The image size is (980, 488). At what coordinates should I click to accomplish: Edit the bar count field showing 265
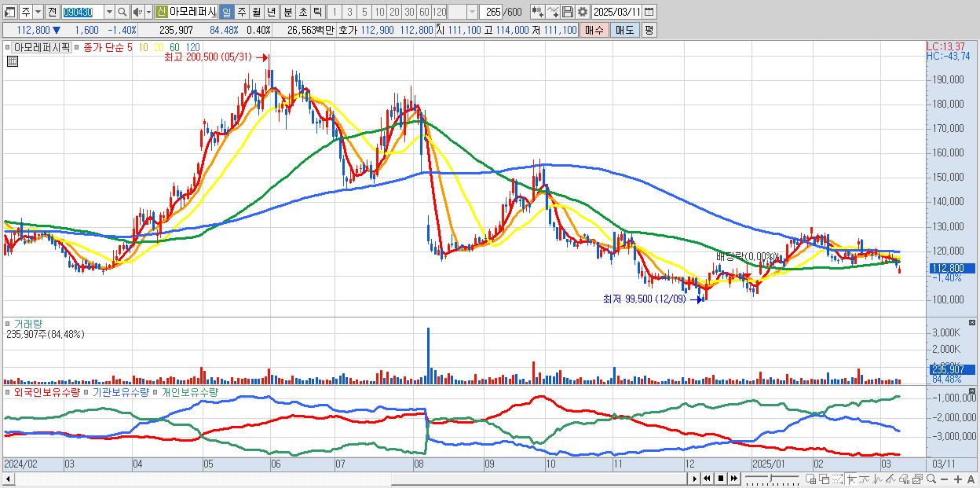click(491, 12)
